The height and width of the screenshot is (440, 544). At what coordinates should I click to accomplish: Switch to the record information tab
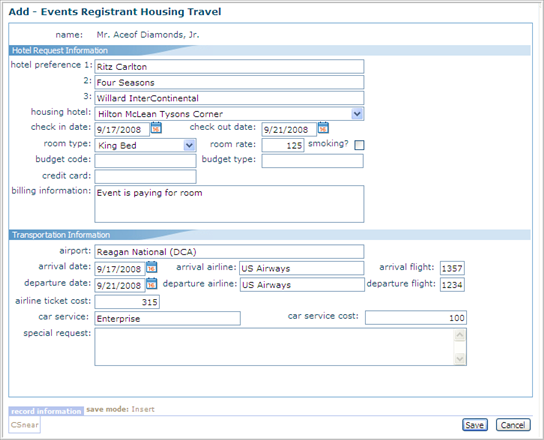pos(46,411)
